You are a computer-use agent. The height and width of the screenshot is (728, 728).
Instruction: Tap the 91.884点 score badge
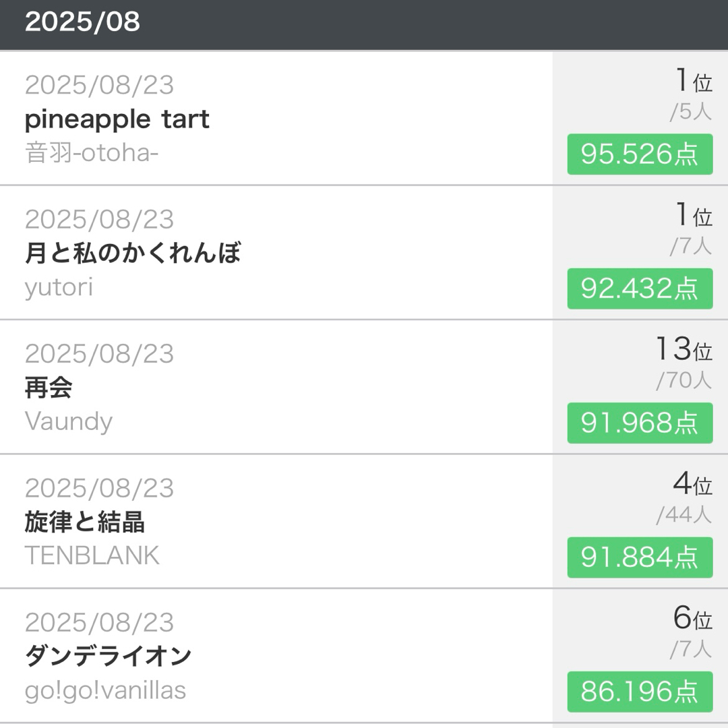point(639,557)
